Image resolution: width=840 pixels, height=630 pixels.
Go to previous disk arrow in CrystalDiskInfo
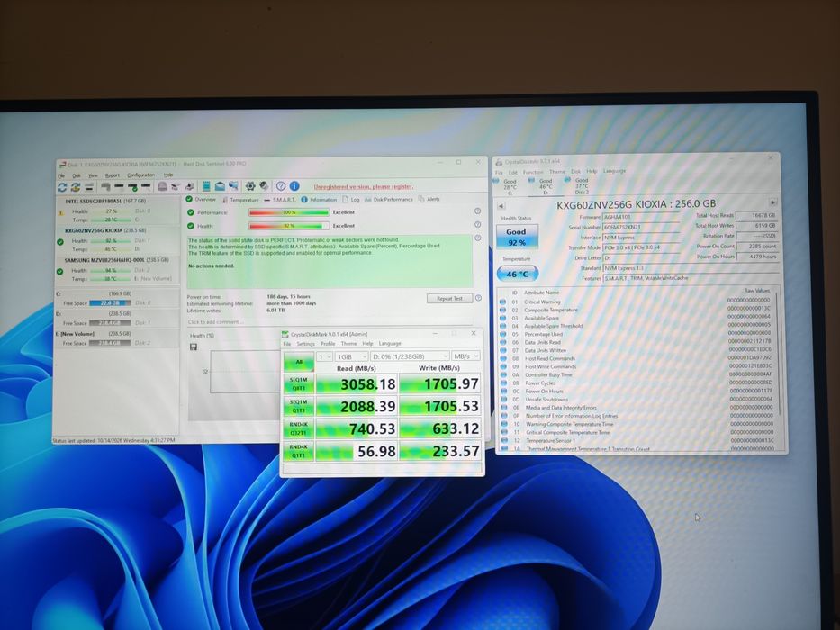pyautogui.click(x=501, y=206)
